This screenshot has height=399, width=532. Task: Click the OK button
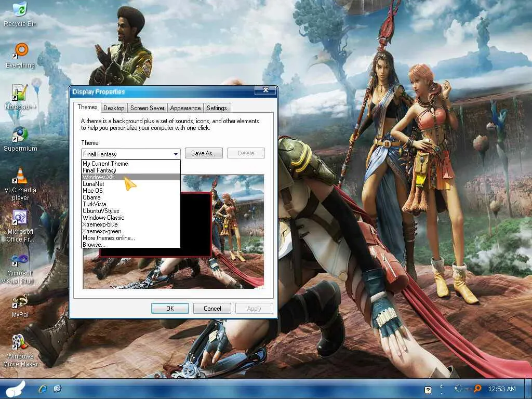[170, 309]
